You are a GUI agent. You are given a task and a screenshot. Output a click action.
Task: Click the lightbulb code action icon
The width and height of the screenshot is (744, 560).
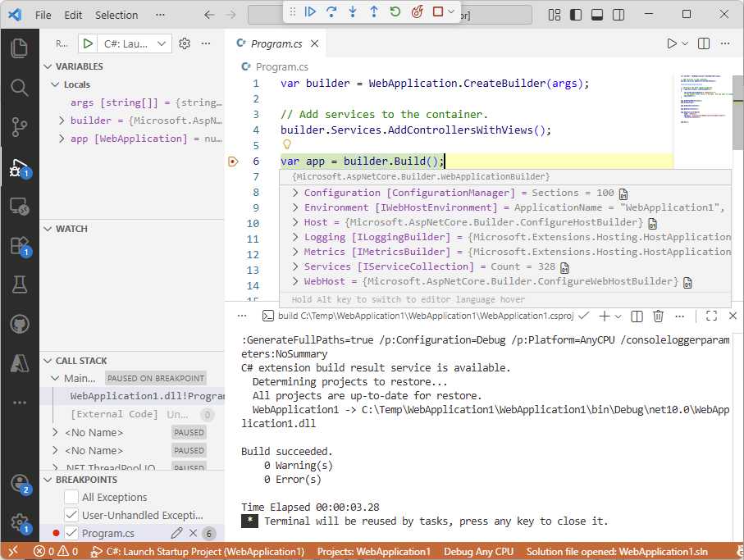[x=287, y=144]
